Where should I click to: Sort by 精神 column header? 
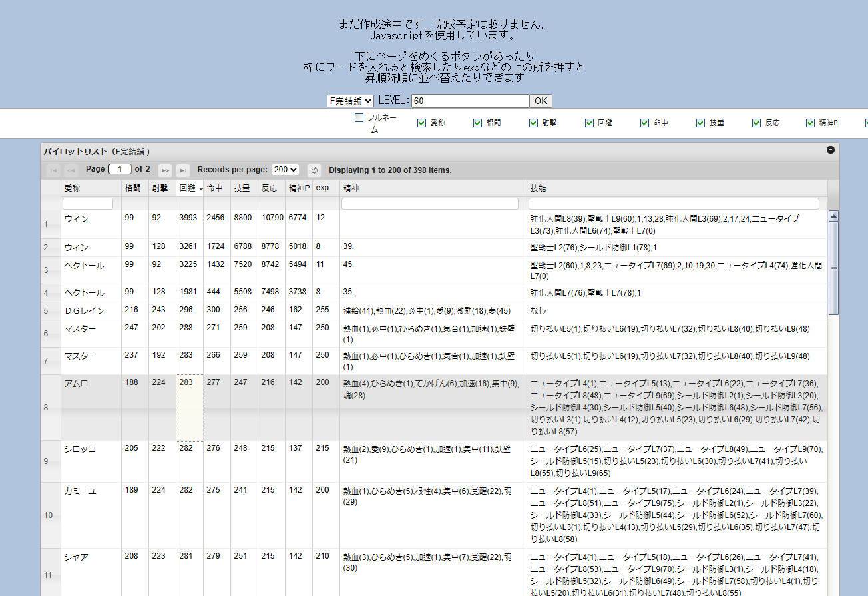433,188
